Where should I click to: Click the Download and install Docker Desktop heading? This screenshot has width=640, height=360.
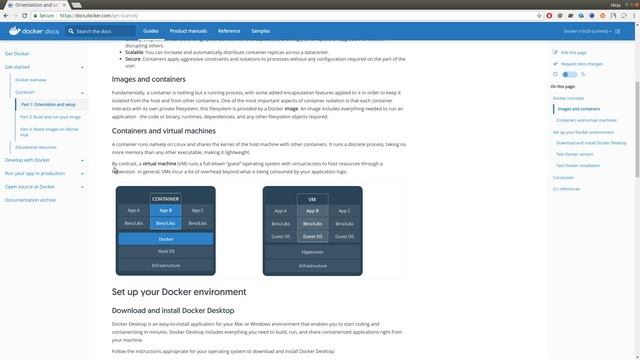(173, 311)
